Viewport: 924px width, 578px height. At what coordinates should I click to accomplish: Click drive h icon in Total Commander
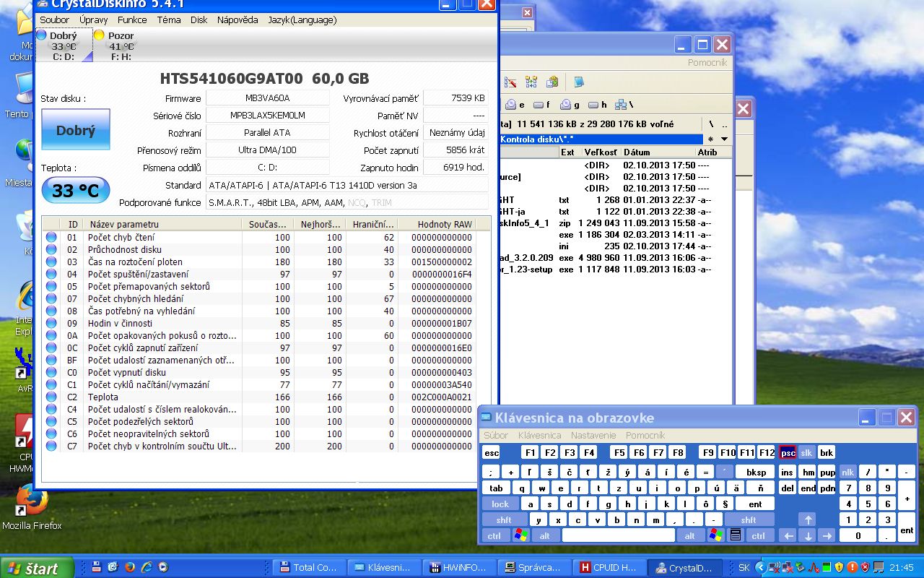pos(598,105)
